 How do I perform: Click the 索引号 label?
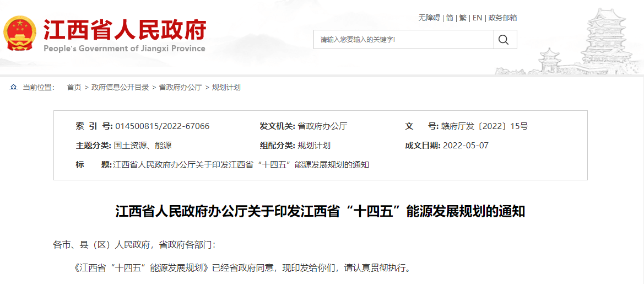pos(94,126)
